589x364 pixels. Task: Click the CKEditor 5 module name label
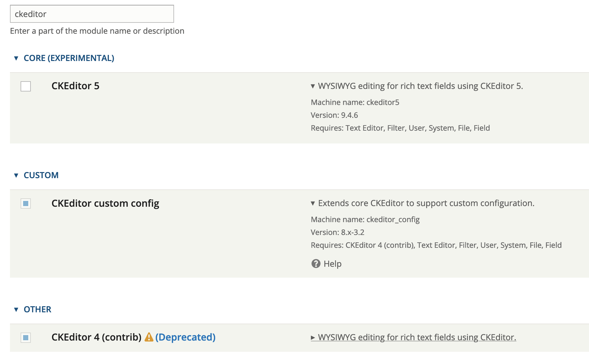tap(75, 86)
